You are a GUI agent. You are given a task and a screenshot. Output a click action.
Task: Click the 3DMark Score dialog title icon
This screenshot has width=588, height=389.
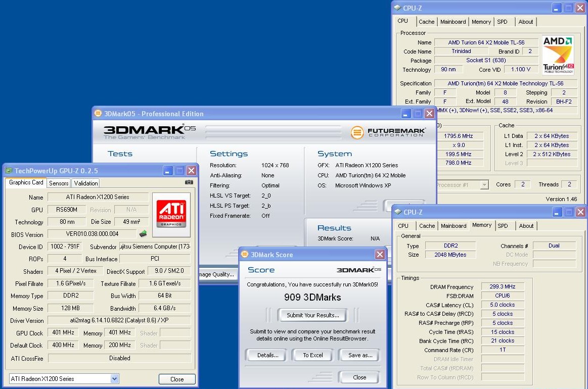pos(245,255)
